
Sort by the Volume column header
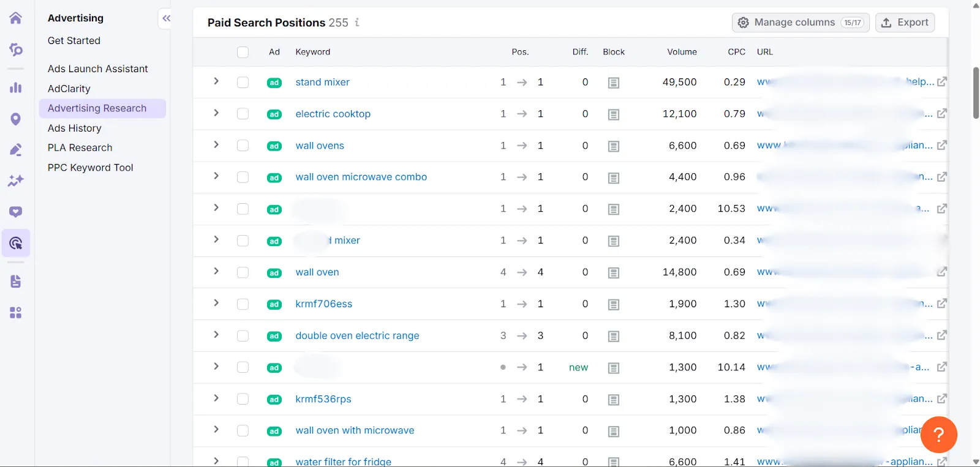click(682, 52)
